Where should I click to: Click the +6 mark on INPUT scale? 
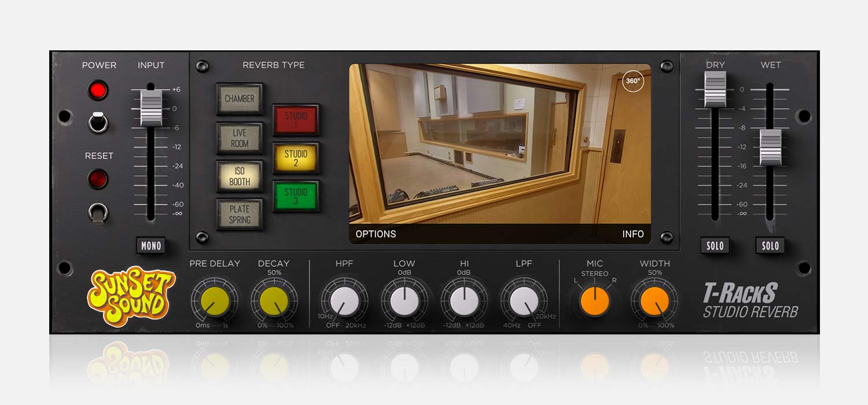176,89
